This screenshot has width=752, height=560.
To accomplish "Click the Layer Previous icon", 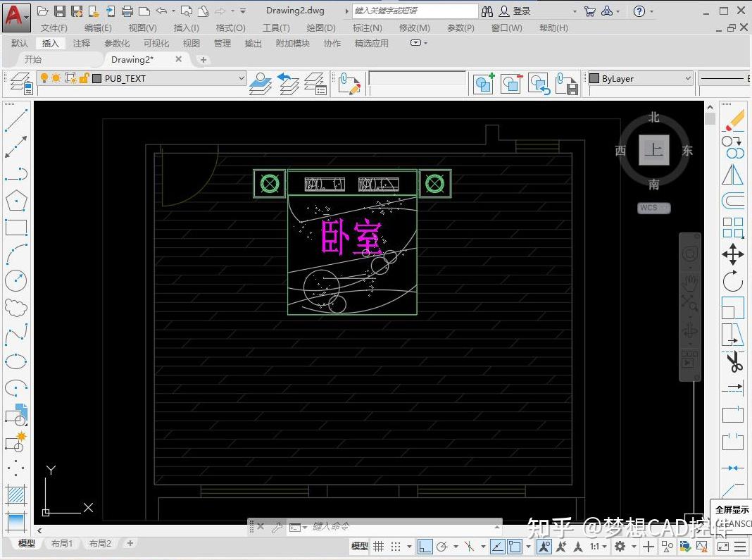I will 288,84.
